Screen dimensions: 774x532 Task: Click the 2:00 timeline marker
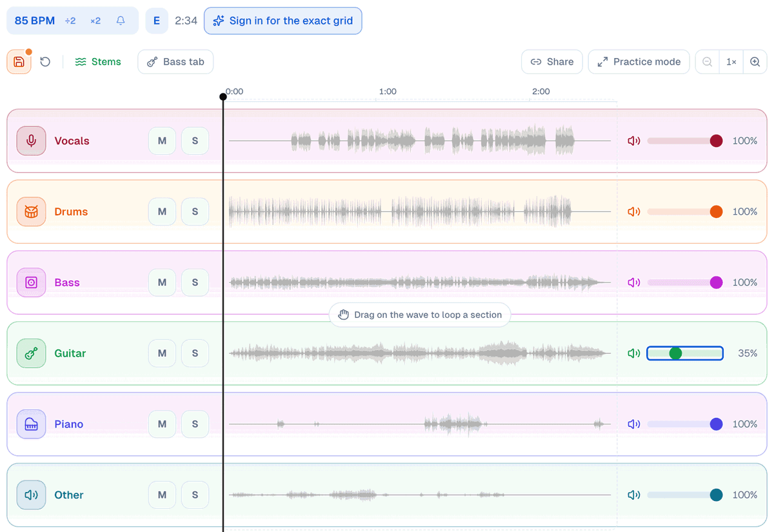[541, 92]
